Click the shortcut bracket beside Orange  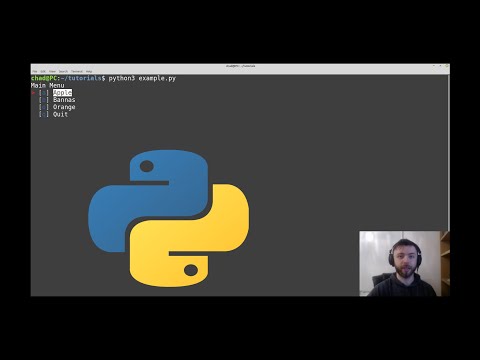coord(44,107)
